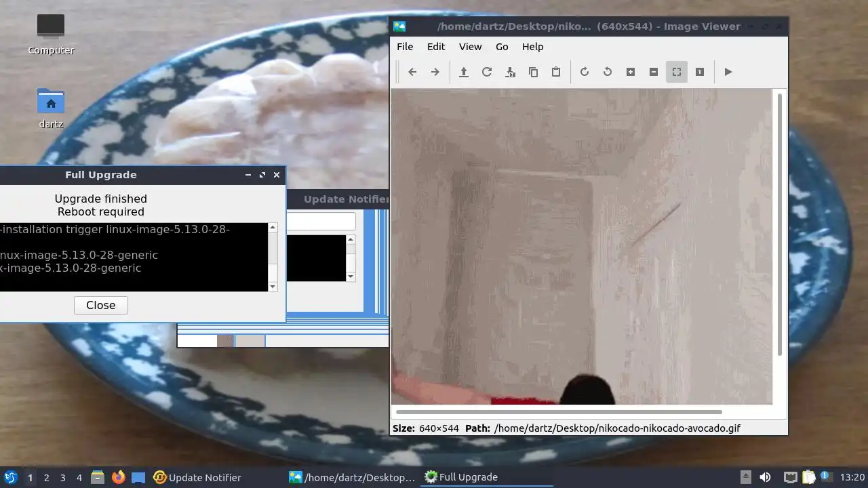Open the Computer desktop icon
The image size is (868, 488).
(51, 34)
